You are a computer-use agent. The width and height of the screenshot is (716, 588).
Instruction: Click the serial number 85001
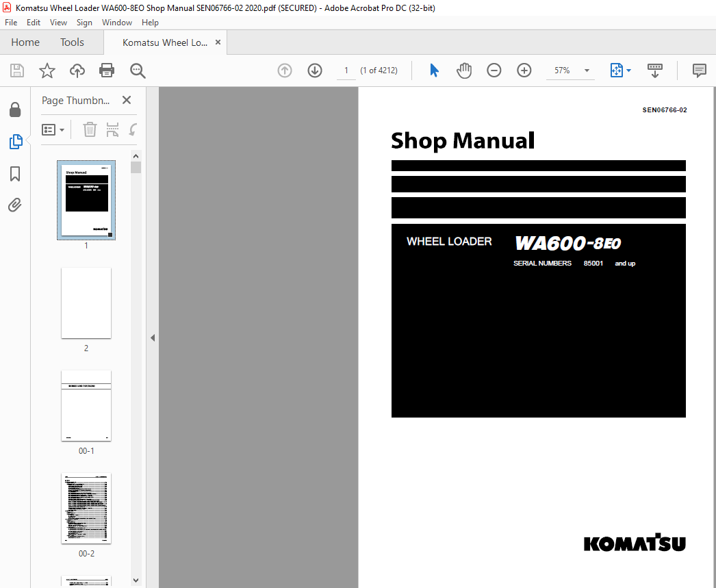593,264
